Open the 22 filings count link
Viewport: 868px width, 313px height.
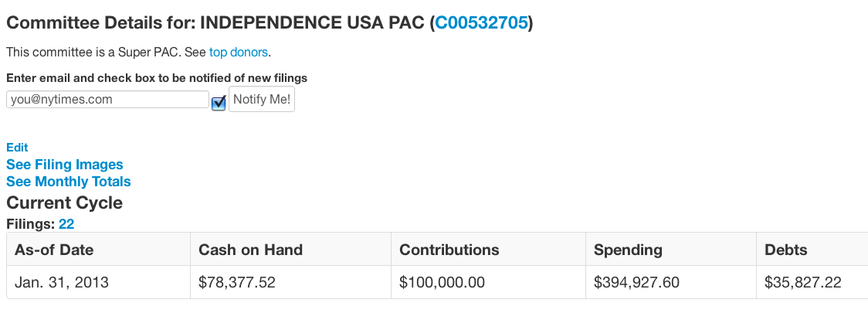tap(66, 224)
